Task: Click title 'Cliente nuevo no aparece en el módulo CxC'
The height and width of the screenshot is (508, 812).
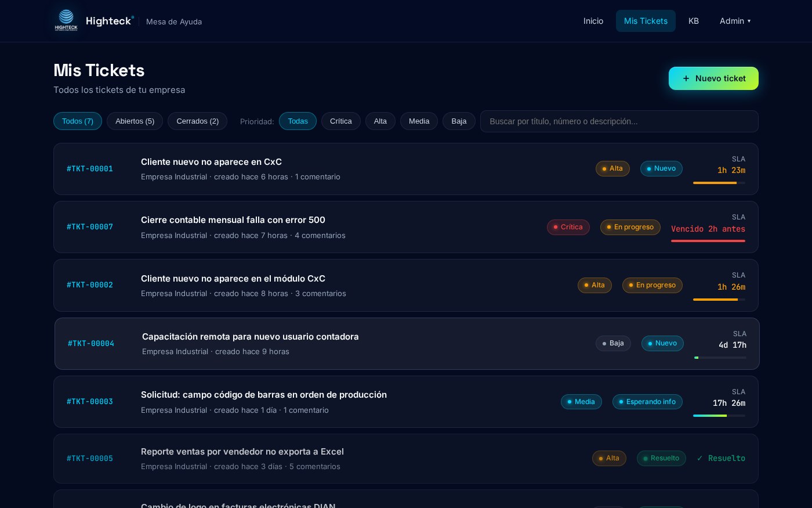Action: pyautogui.click(x=233, y=279)
